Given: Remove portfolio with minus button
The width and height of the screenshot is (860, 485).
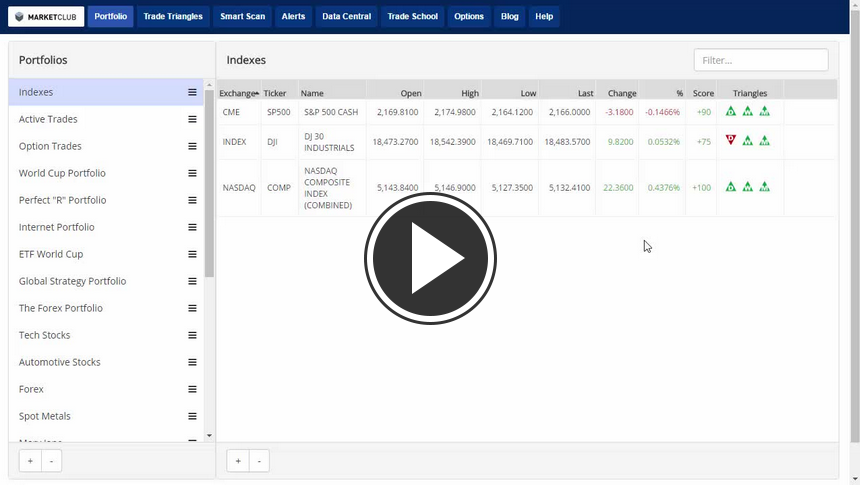Looking at the screenshot, I should tap(52, 461).
